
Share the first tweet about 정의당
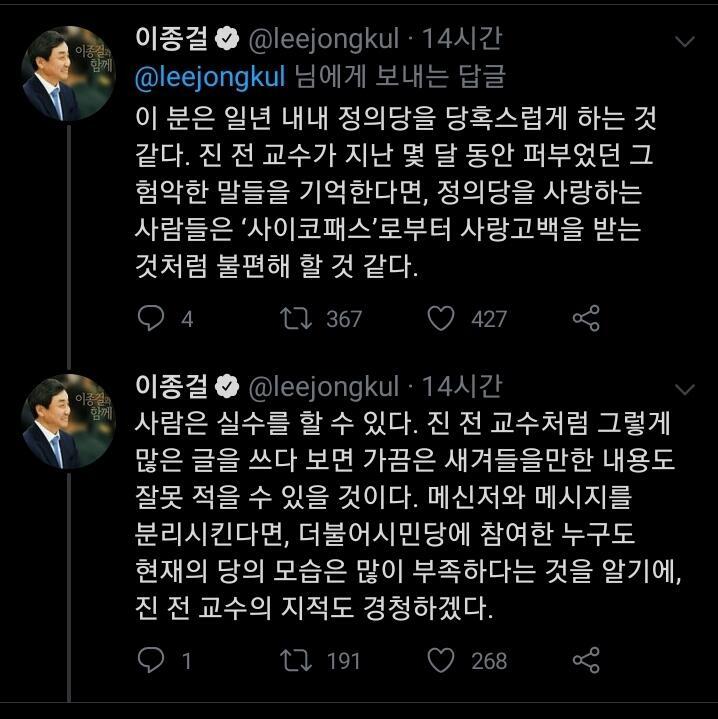pos(585,318)
